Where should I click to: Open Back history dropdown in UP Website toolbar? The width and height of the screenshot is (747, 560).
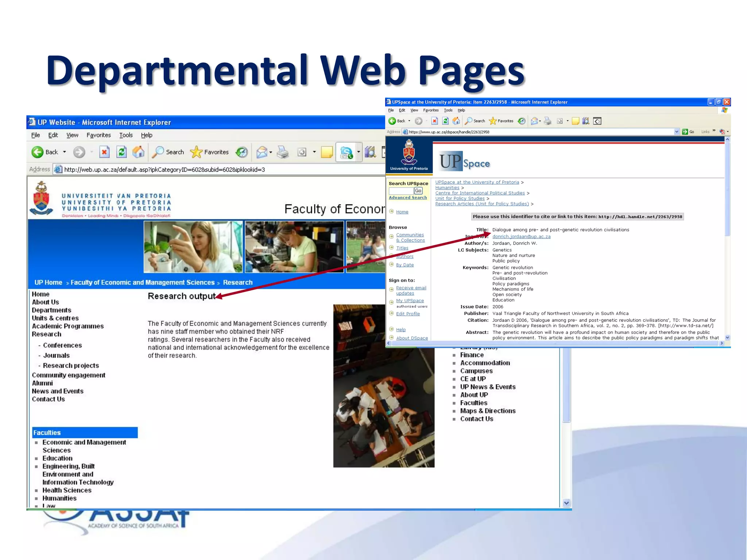[x=65, y=152]
